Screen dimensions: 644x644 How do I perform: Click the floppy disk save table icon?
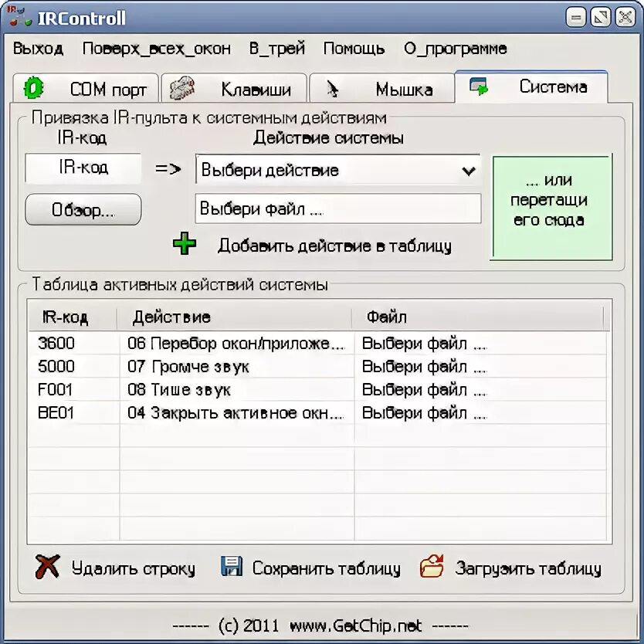pos(232,566)
